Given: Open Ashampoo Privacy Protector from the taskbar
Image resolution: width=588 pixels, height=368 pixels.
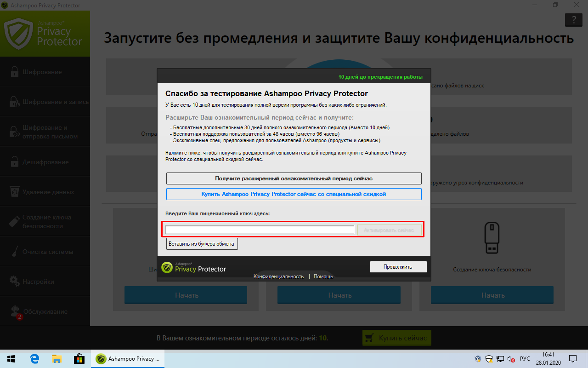Looking at the screenshot, I should 127,358.
